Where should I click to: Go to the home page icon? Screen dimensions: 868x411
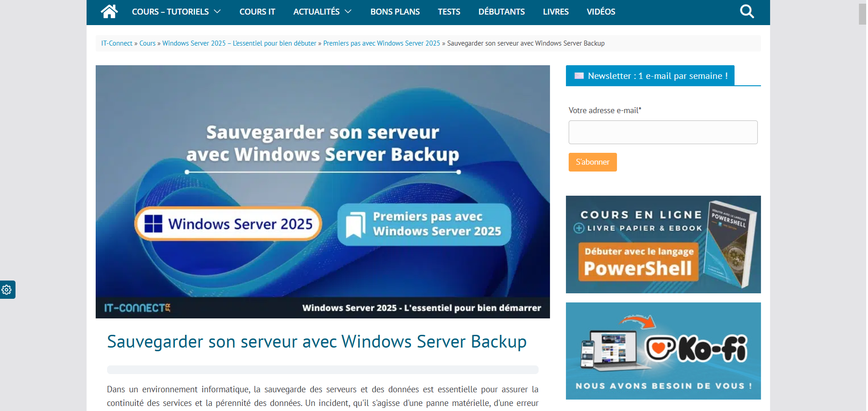point(109,11)
